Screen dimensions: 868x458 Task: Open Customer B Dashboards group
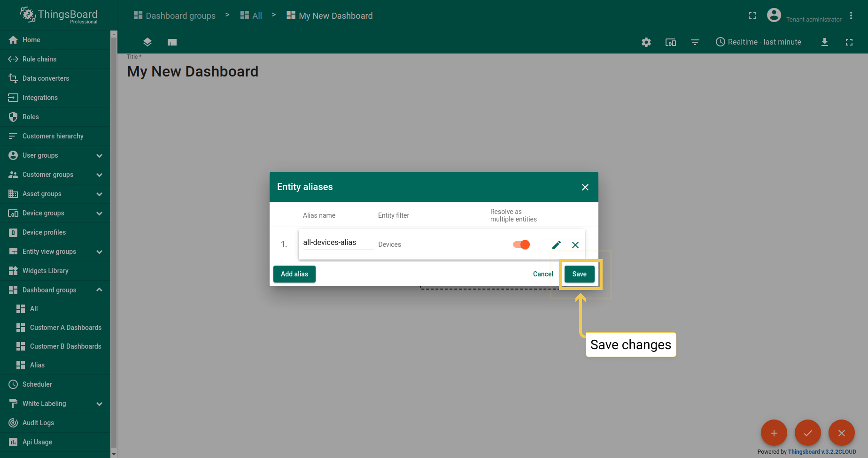point(55,346)
